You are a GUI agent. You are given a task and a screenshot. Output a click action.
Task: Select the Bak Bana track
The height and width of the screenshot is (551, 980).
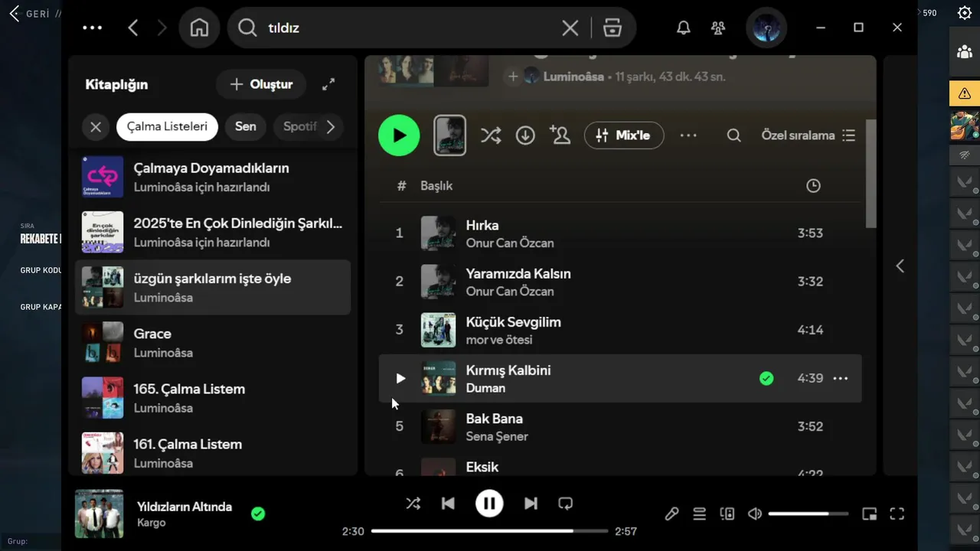point(495,419)
